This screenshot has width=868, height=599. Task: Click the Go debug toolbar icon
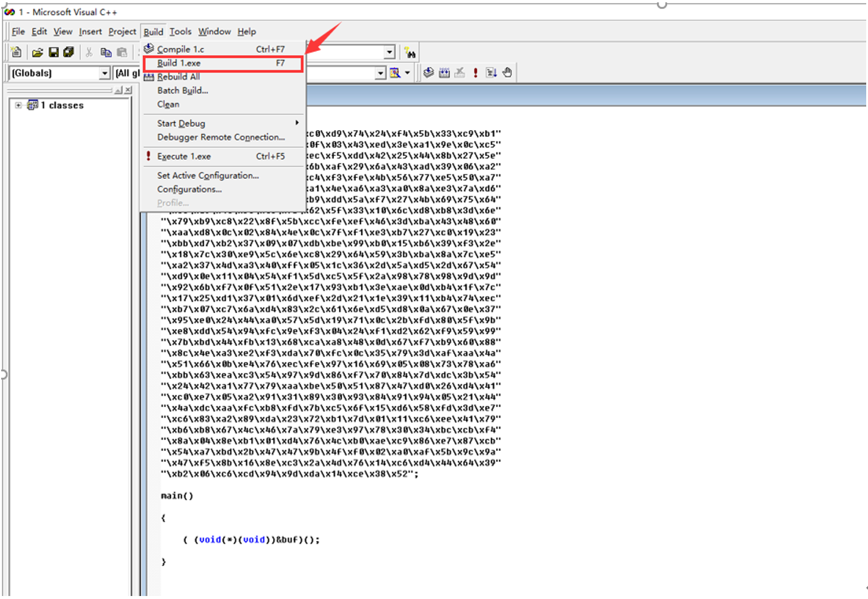[x=491, y=73]
